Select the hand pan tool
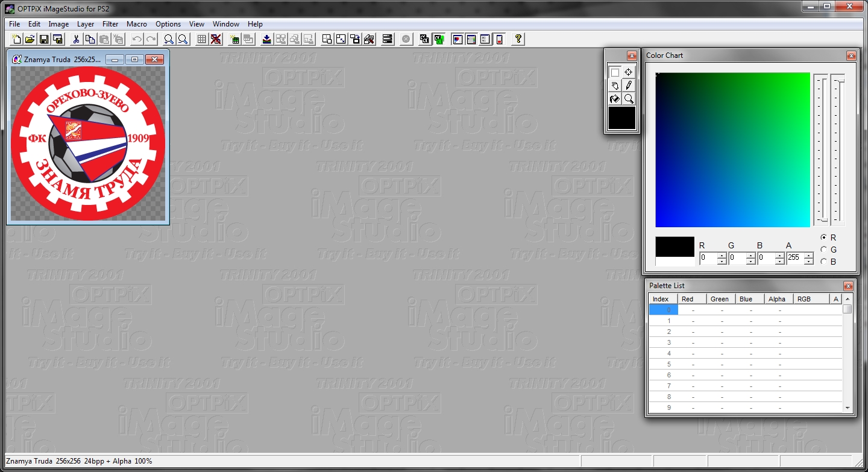This screenshot has height=472, width=868. coord(615,86)
